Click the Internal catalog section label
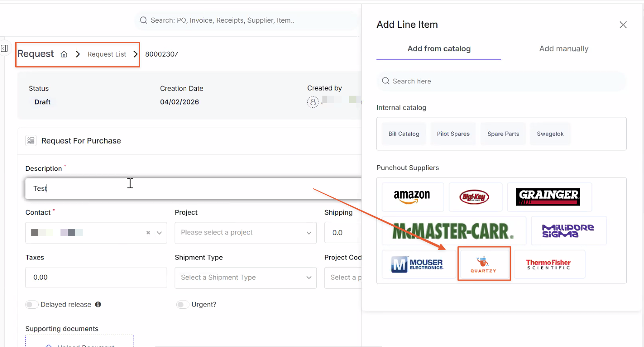 401,107
